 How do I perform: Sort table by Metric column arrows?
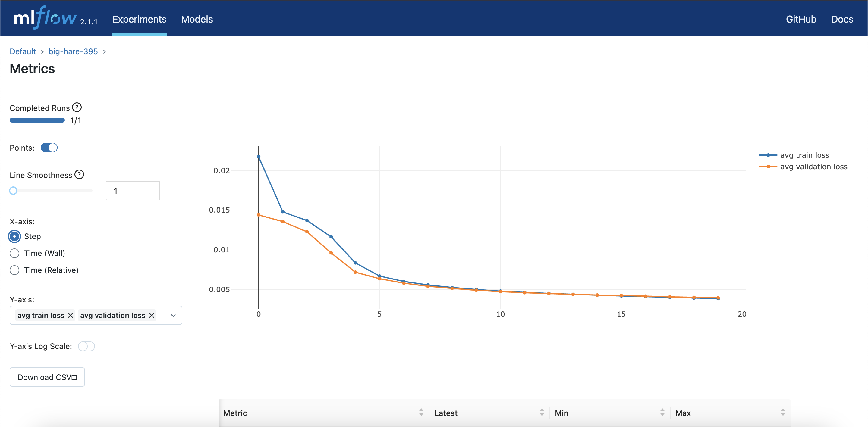pyautogui.click(x=421, y=412)
